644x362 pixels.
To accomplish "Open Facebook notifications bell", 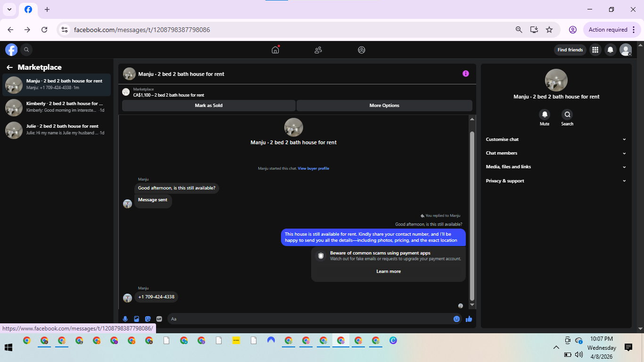I will point(611,49).
